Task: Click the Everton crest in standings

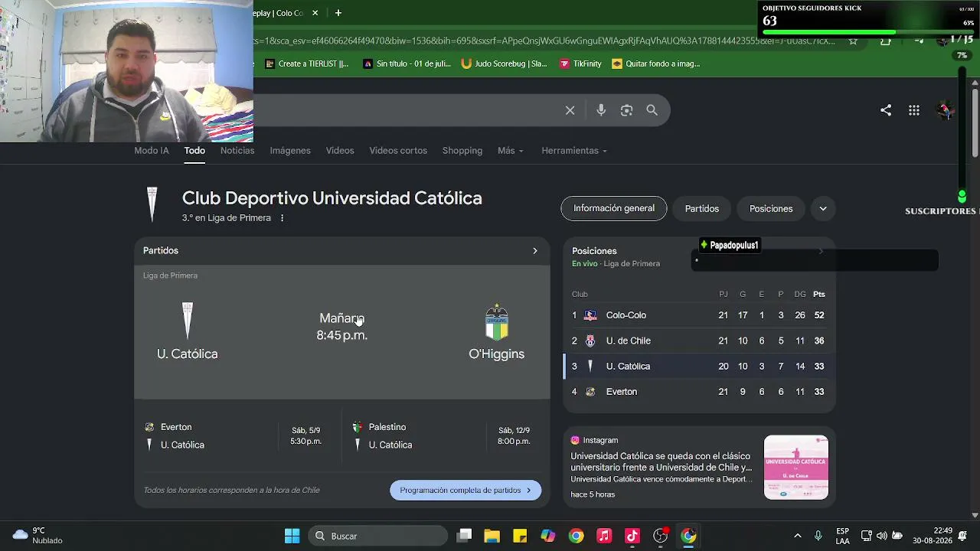Action: (590, 392)
